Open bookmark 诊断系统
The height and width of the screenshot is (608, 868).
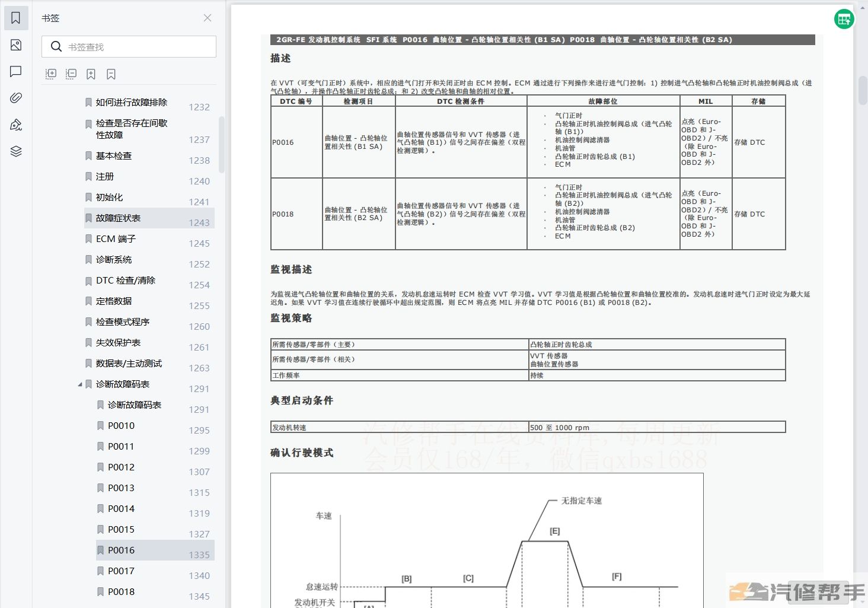(x=114, y=259)
